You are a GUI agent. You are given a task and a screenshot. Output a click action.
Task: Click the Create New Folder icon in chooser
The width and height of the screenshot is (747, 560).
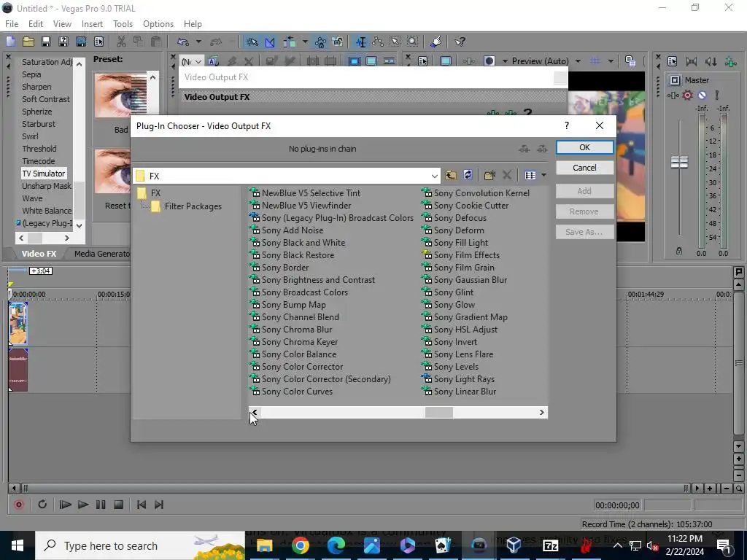pyautogui.click(x=489, y=175)
